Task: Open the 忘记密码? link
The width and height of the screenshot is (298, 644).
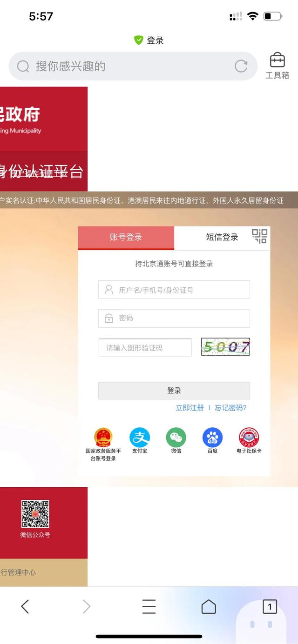Action: 231,408
